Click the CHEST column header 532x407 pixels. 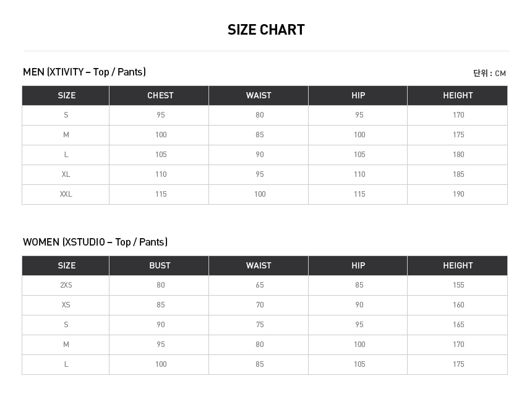coord(160,95)
